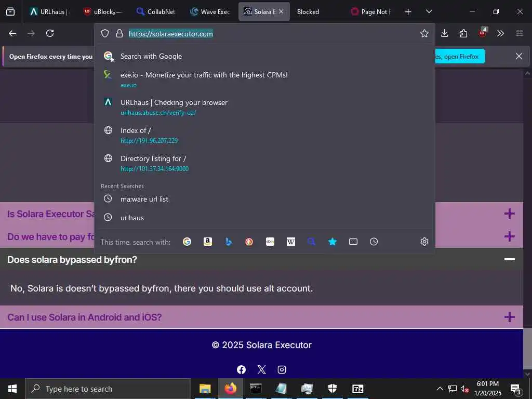This screenshot has height=399, width=532.
Task: Open the Extensions puzzle icon
Action: (463, 33)
